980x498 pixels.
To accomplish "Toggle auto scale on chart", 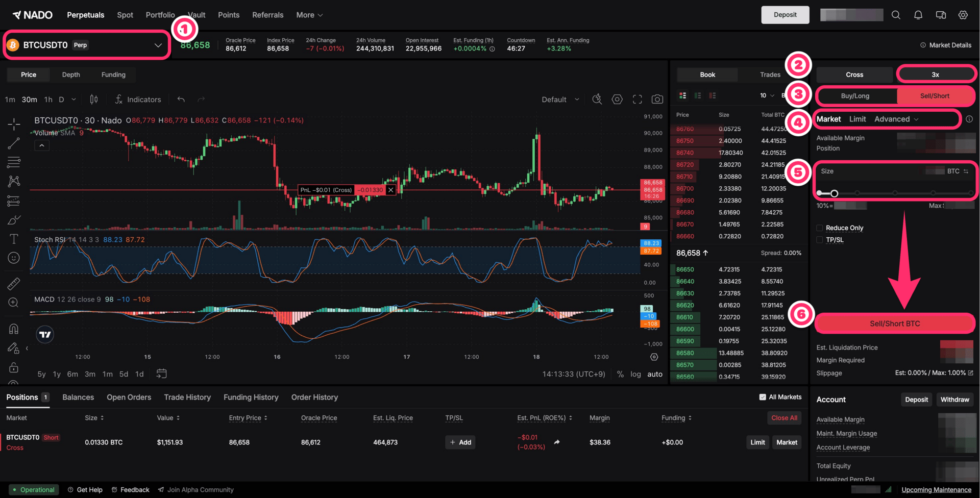I will (655, 374).
